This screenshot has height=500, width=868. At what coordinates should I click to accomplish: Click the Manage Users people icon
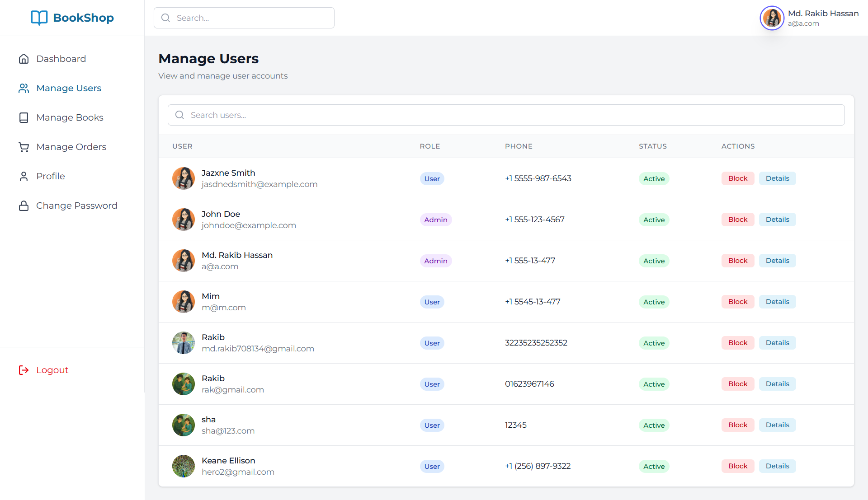[24, 89]
